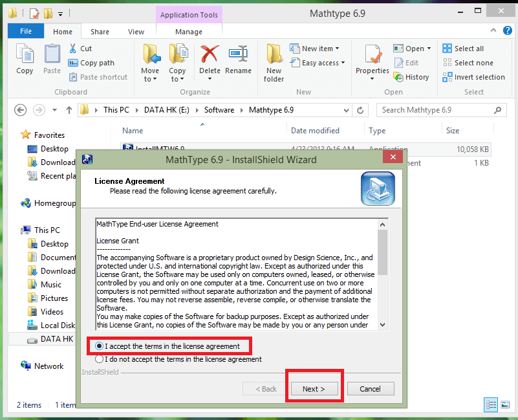Select Pictures under This PC

(x=54, y=298)
